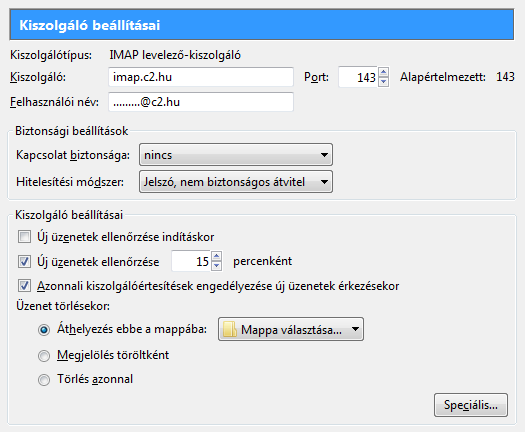
Task: Select Áthelyezés ebbe a mappába radio button
Action: [44, 330]
